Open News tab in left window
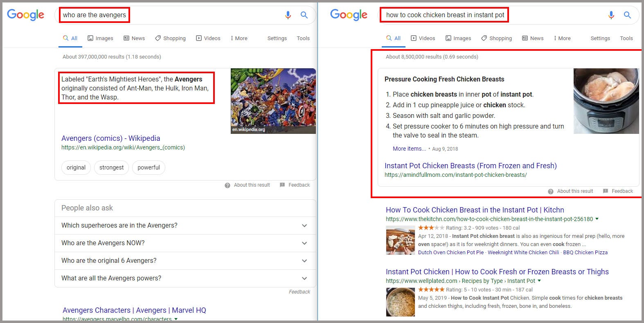Screen dimensions: 644x323 coord(134,38)
